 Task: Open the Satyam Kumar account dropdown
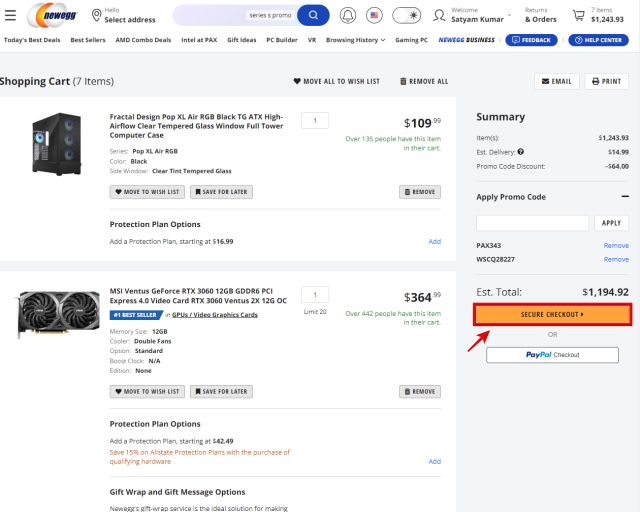(x=481, y=15)
